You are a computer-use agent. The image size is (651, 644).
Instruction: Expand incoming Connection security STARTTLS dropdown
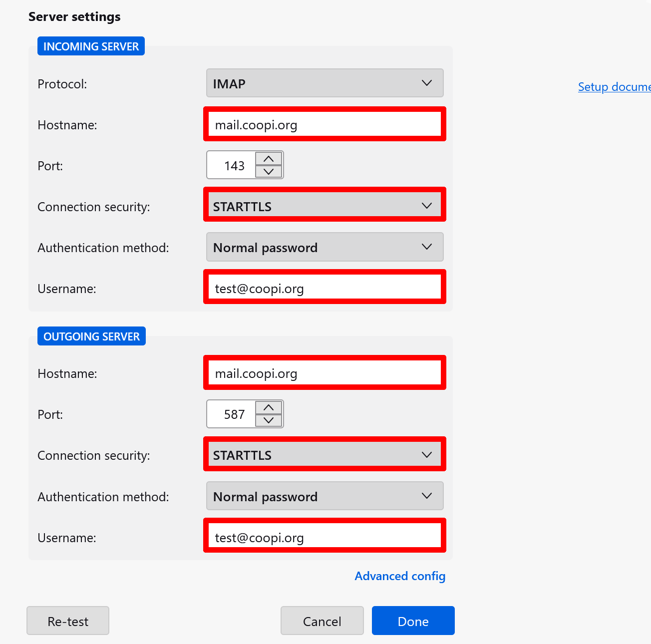pyautogui.click(x=325, y=206)
